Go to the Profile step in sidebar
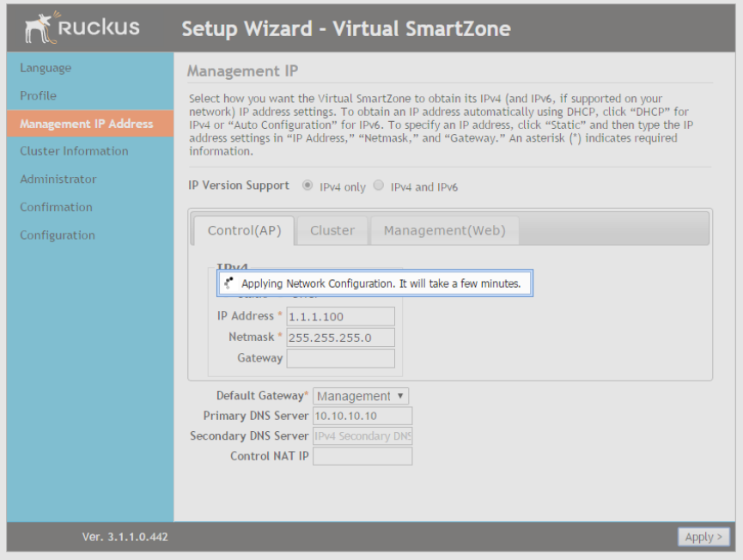The width and height of the screenshot is (743, 560). (38, 95)
